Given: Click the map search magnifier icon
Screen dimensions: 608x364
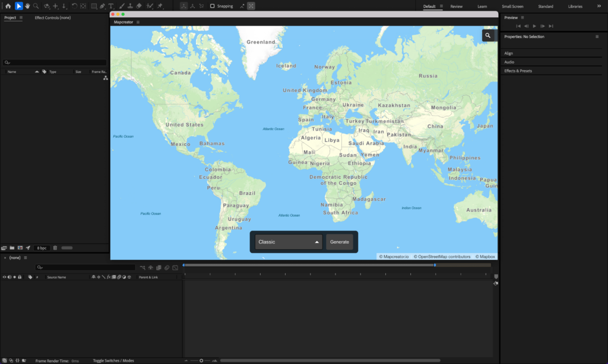Looking at the screenshot, I should tap(488, 35).
